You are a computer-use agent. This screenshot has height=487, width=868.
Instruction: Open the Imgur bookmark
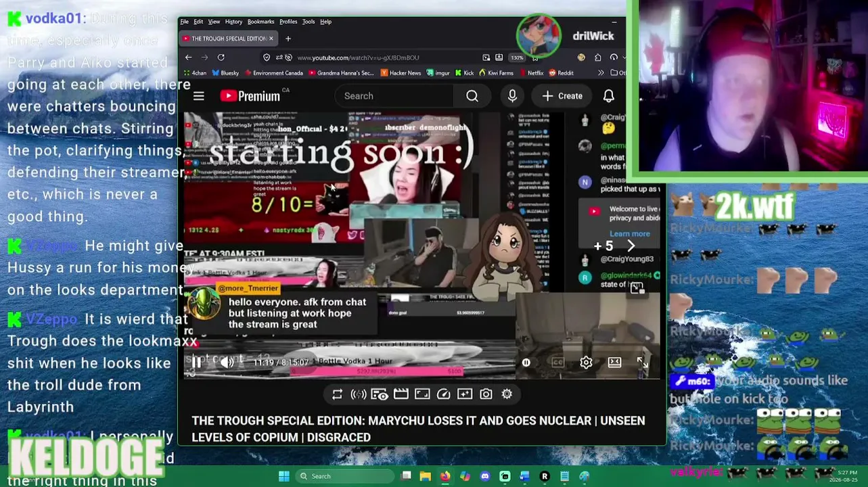click(x=438, y=73)
